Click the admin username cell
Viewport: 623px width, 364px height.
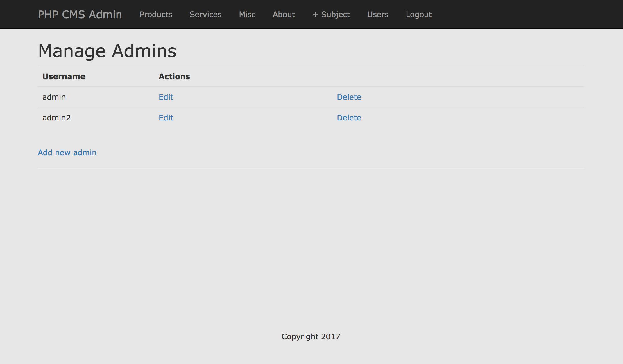pos(54,97)
